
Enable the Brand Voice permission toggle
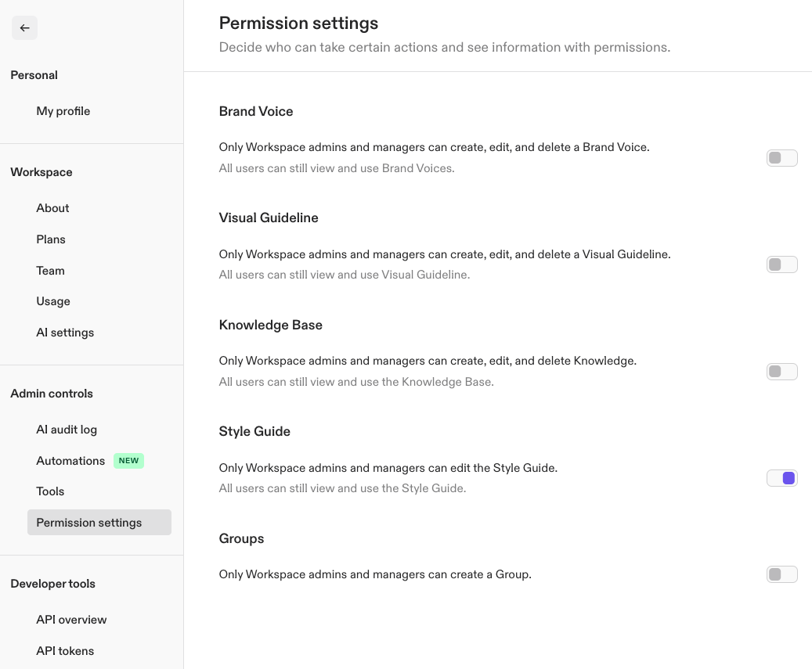click(781, 158)
